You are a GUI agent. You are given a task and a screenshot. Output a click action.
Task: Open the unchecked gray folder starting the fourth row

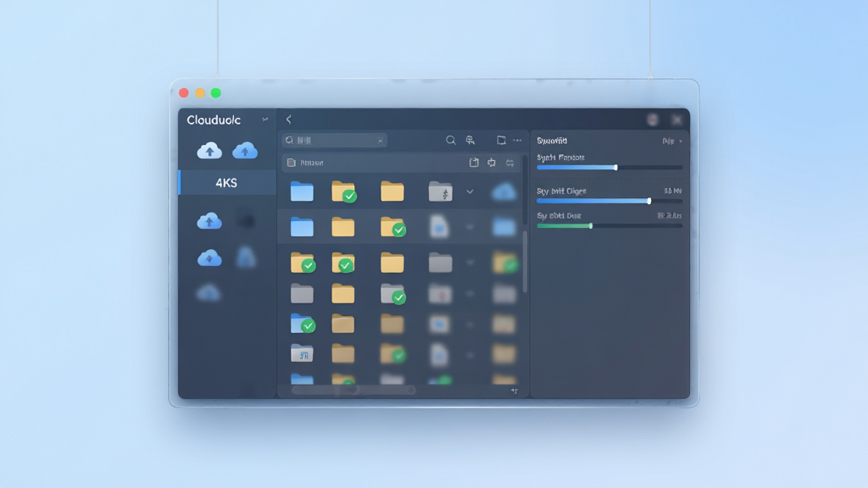click(x=302, y=294)
